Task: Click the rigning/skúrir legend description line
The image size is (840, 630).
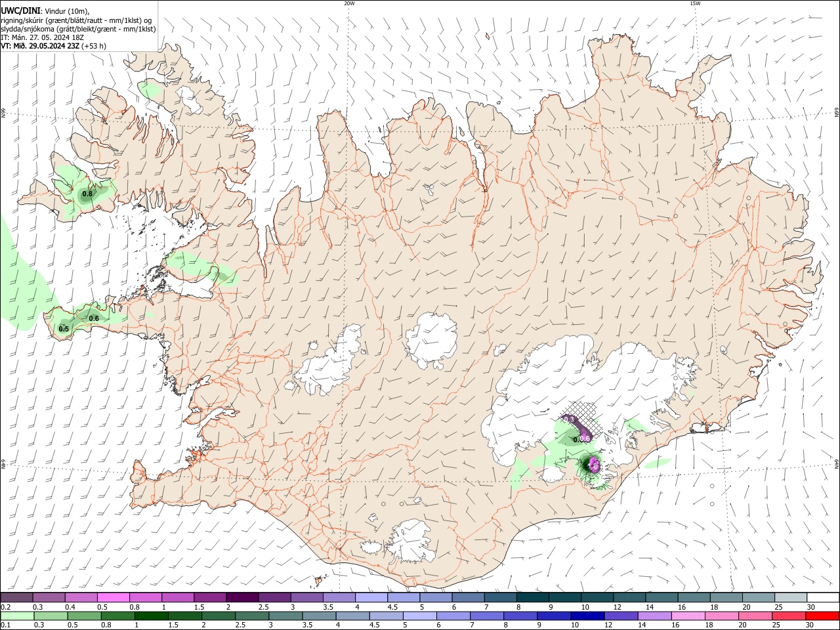Action: [76, 20]
